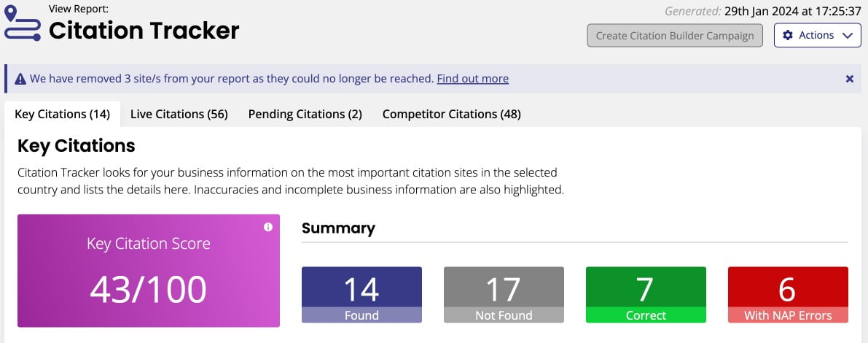
Task: Follow the "Find out more" link
Action: (472, 79)
